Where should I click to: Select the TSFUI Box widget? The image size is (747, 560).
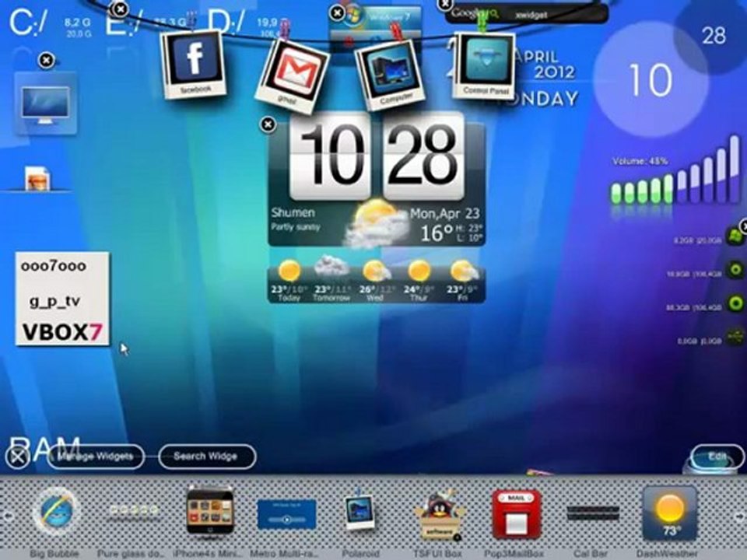[438, 515]
